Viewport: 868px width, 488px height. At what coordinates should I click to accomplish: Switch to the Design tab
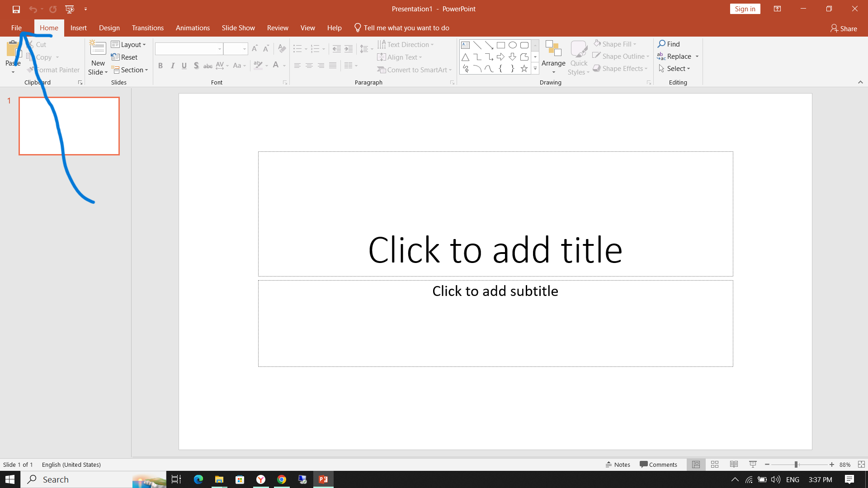tap(109, 28)
